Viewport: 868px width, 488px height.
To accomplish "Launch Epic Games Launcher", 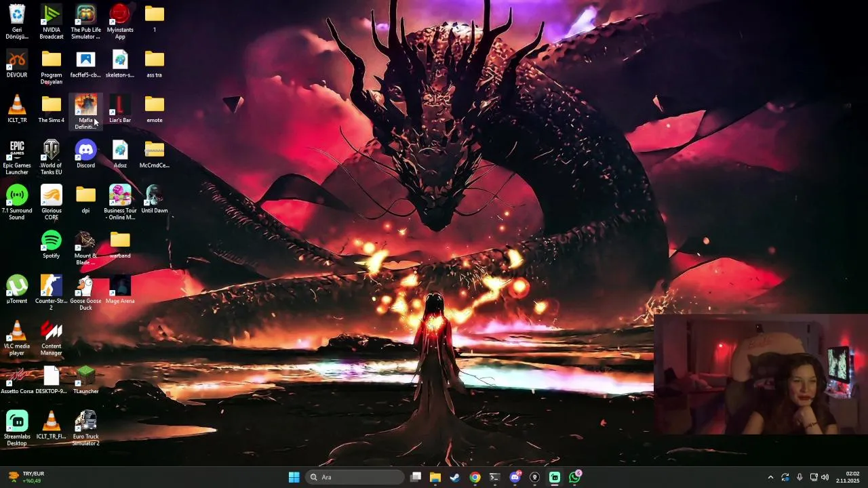I will tap(17, 157).
